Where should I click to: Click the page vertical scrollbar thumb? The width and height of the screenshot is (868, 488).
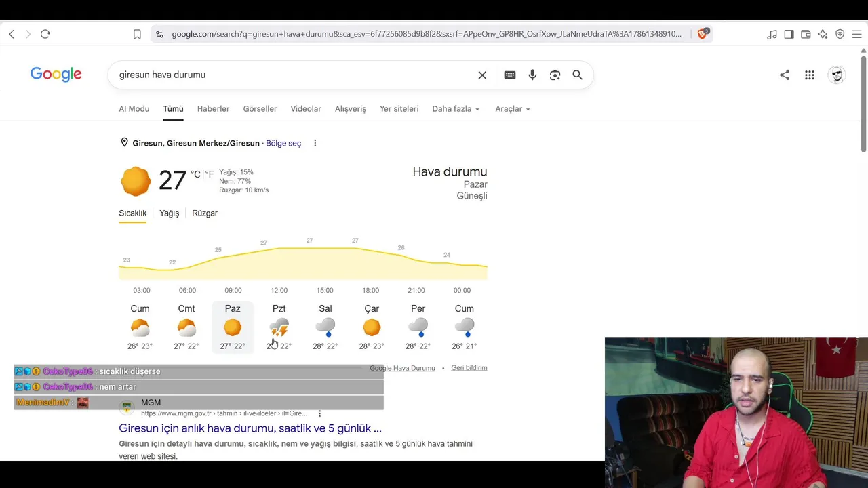tap(863, 105)
